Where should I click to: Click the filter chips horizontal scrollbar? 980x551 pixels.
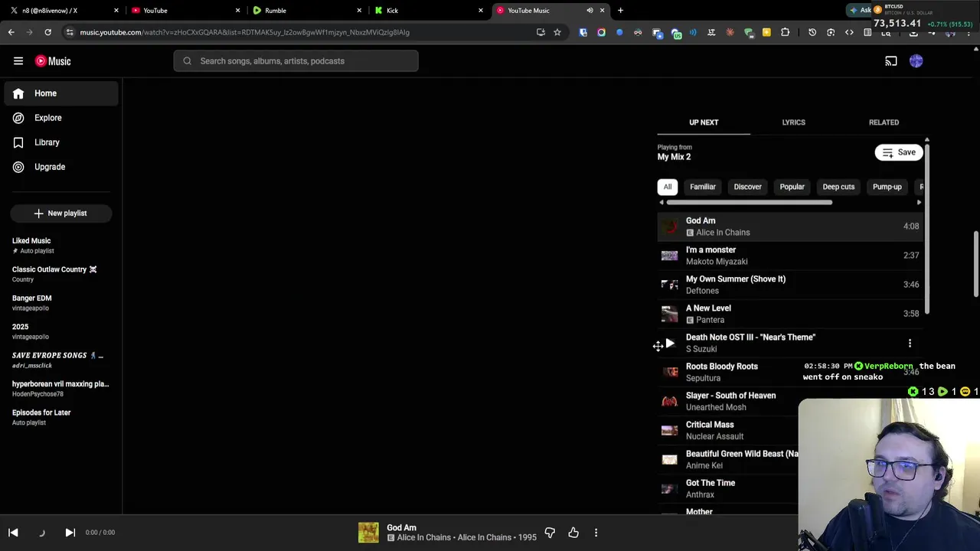750,203
